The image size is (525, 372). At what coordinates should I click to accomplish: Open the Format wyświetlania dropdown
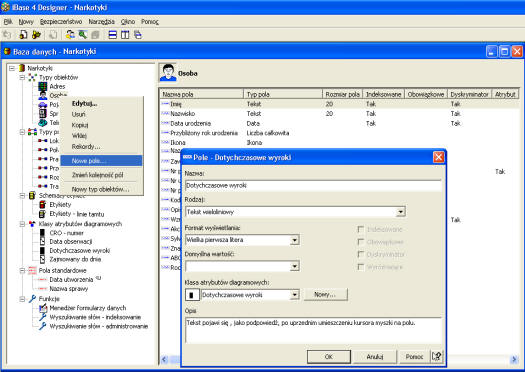[295, 240]
